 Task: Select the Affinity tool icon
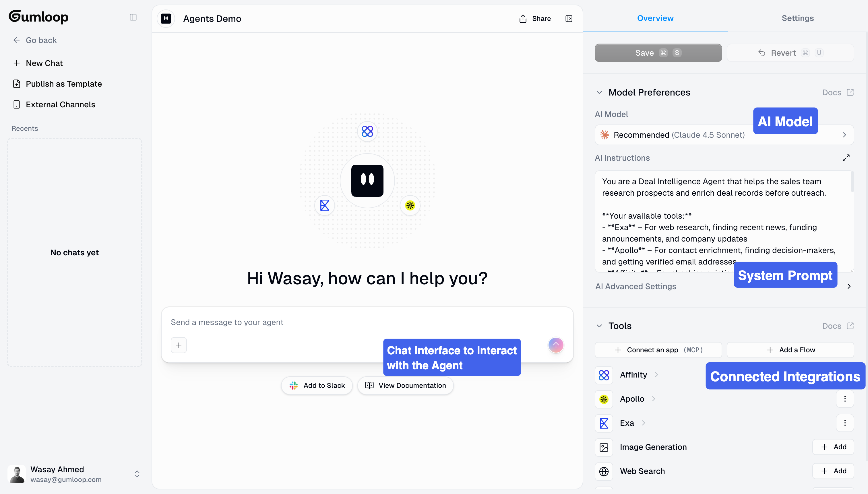click(604, 375)
